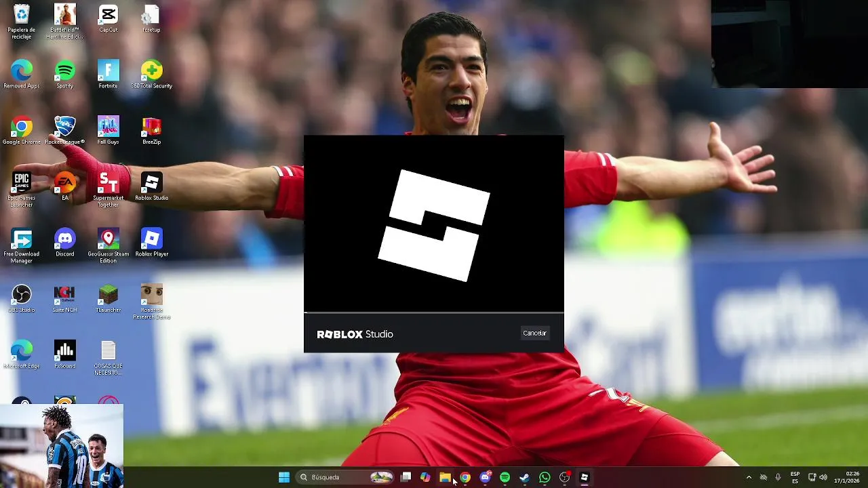Select the Epic Games Launcher shortcut
The image size is (868, 488).
tap(22, 190)
